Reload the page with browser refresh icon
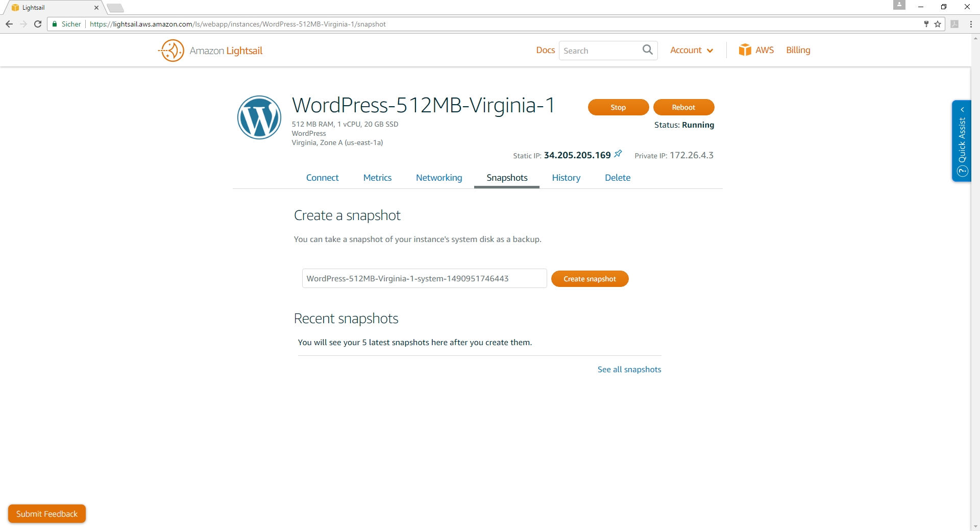Screen dimensions: 980x531 click(x=38, y=24)
